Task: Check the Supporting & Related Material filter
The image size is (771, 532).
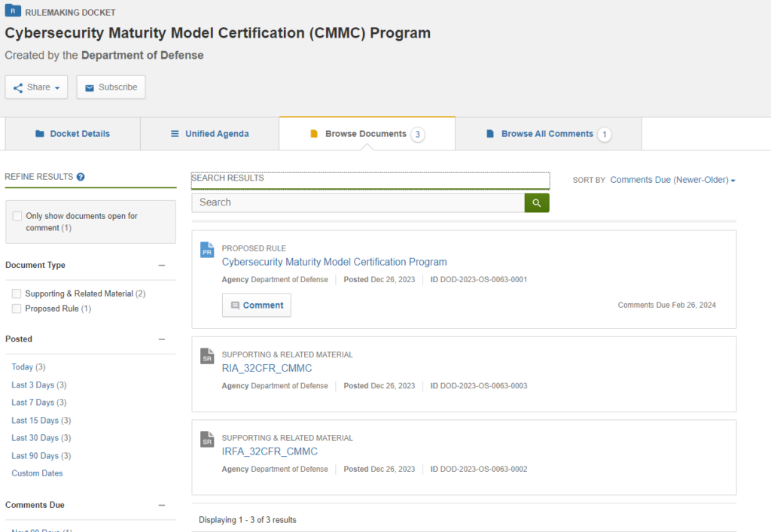Action: (x=17, y=293)
